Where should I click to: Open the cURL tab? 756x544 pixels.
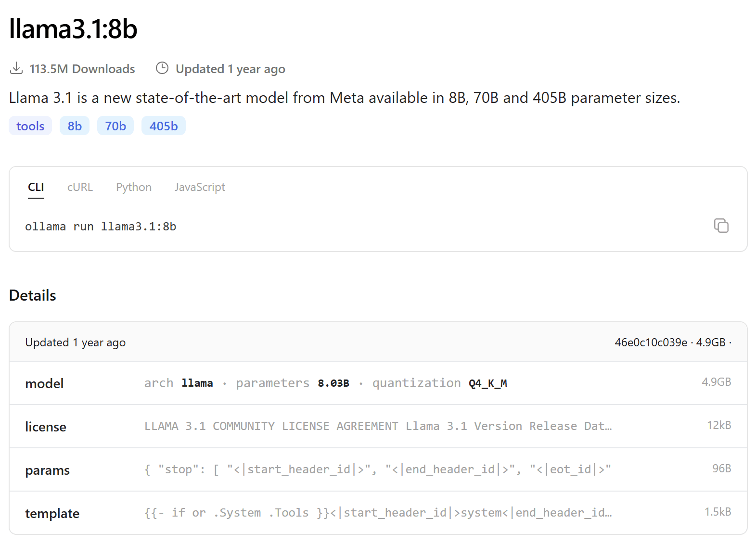click(x=80, y=187)
